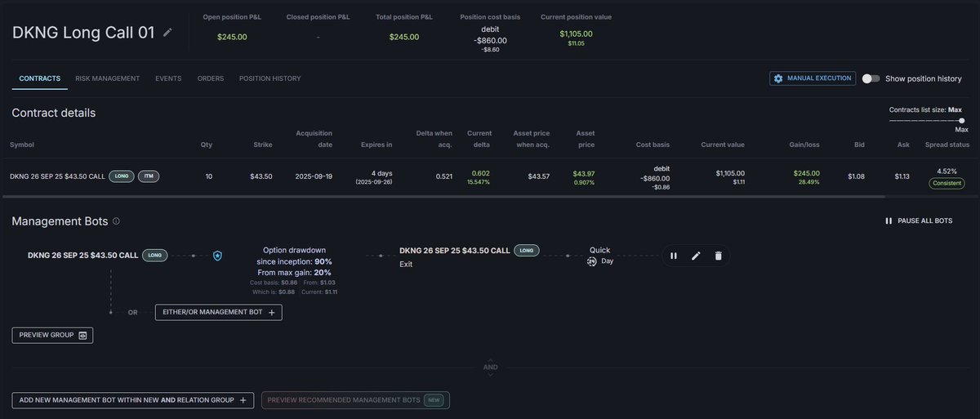Screen dimensions: 980x419
Task: Click the Preview Group icon
Action: (x=82, y=335)
